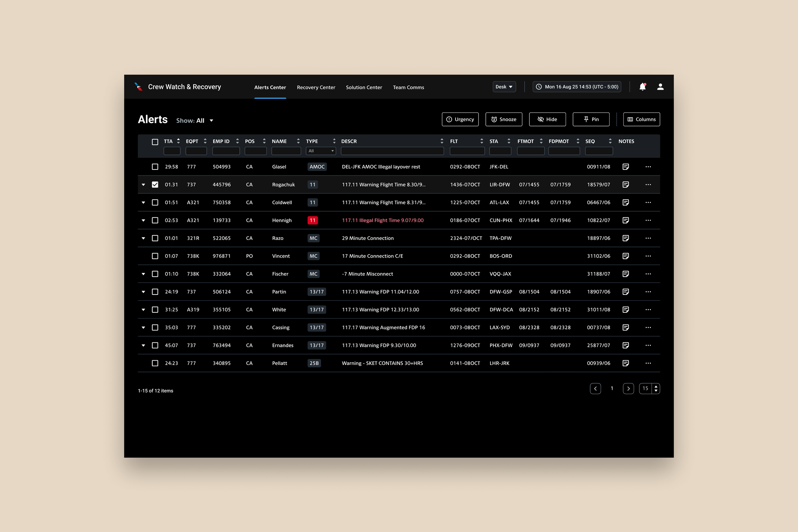Open the user profile icon
The width and height of the screenshot is (798, 532).
[660, 87]
